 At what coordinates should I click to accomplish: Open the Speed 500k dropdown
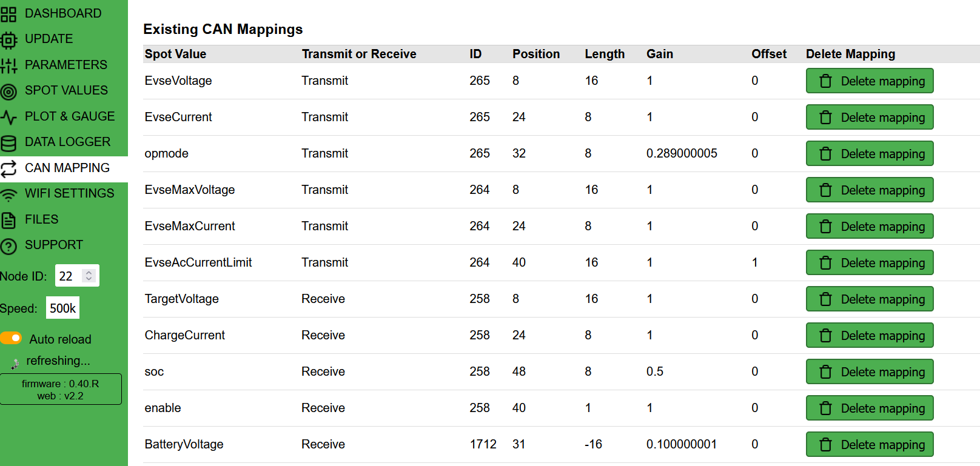62,308
